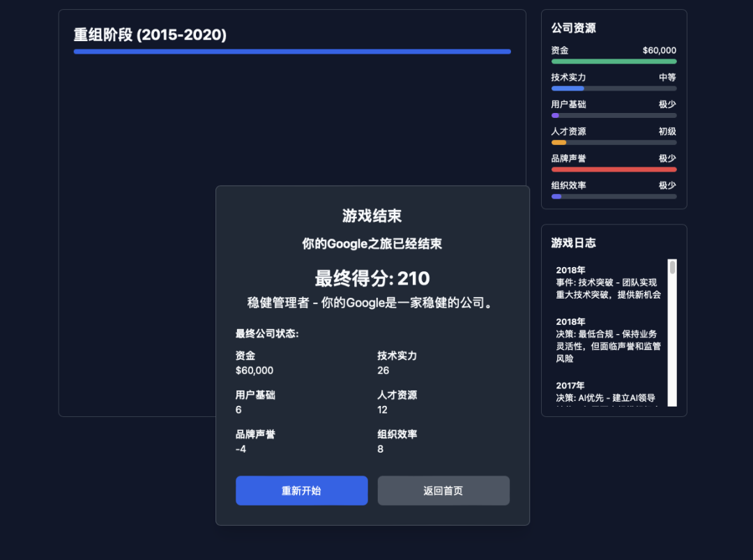Viewport: 753px width, 560px height.
Task: Select the 人才资源 orange progress bar
Action: point(614,142)
